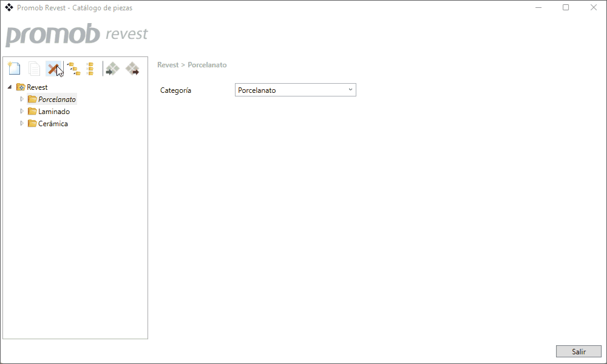The width and height of the screenshot is (607, 364).
Task: Collapse all tree folders
Action: tap(90, 69)
